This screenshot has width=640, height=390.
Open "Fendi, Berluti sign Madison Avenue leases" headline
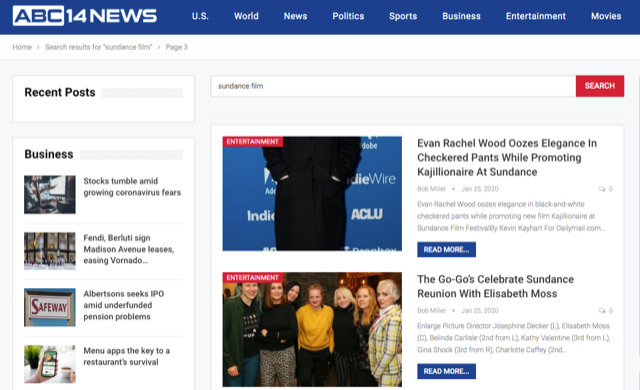(129, 249)
